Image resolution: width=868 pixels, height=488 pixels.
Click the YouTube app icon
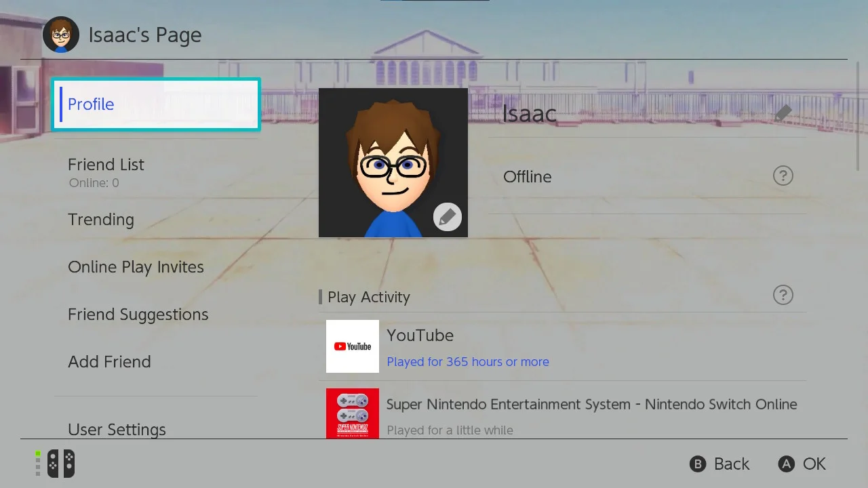[353, 346]
